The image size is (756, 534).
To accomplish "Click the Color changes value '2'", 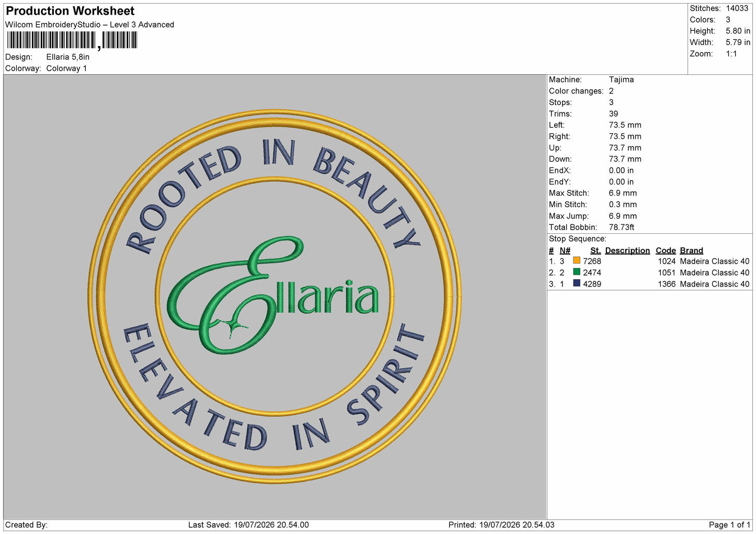I will (611, 91).
